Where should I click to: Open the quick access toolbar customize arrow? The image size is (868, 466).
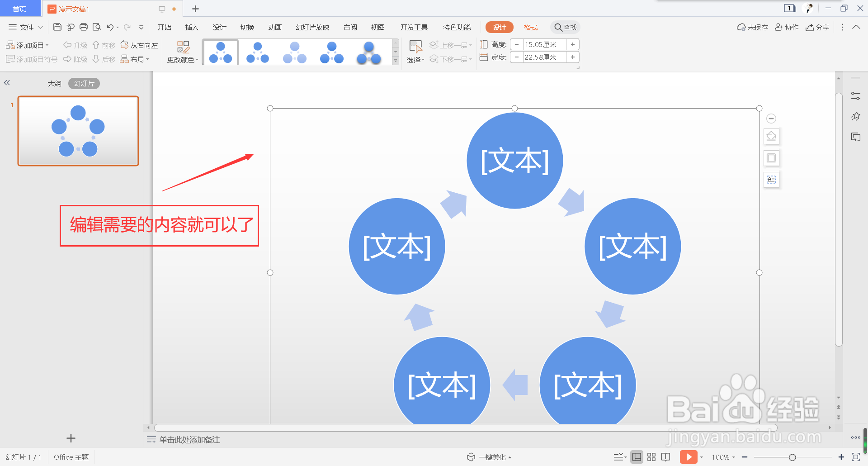pos(141,27)
